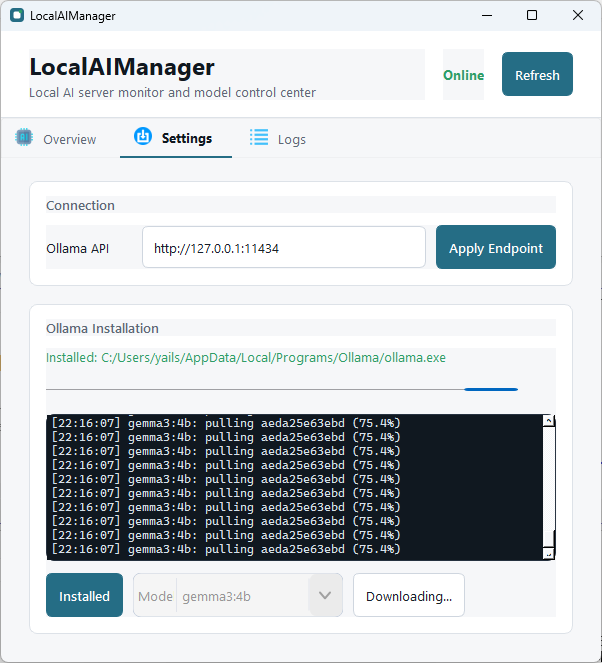Click the LocalAIManager app icon in title bar
The height and width of the screenshot is (663, 602).
pyautogui.click(x=17, y=16)
